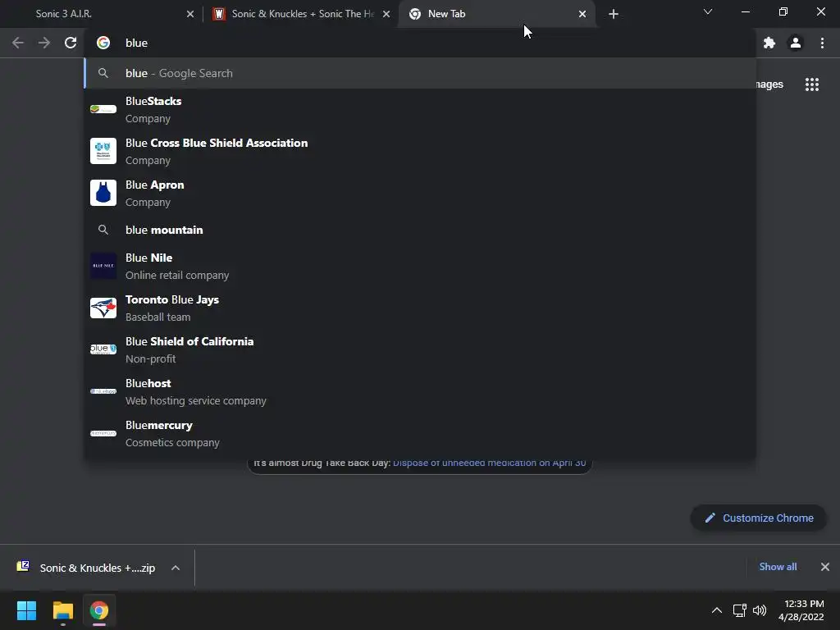Click magnifier icon beside 'blue mountain'
The height and width of the screenshot is (630, 840).
click(103, 230)
